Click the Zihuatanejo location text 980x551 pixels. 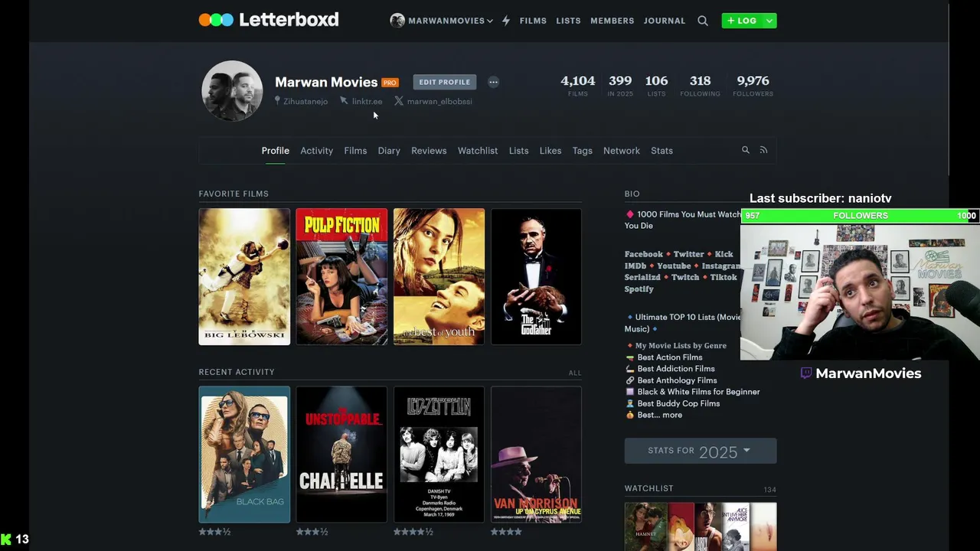pyautogui.click(x=305, y=101)
